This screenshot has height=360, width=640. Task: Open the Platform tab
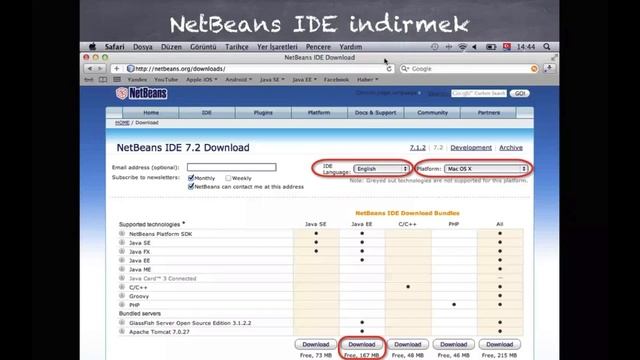[319, 113]
